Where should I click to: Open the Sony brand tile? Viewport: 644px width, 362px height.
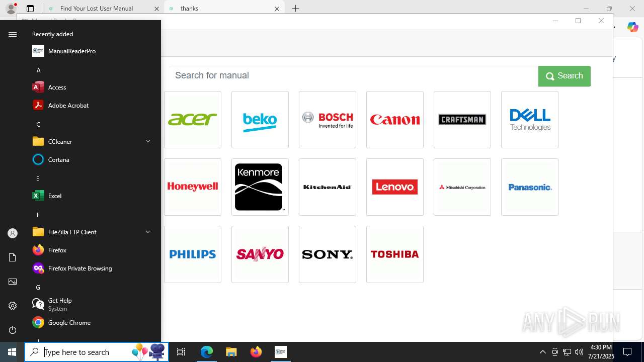(x=328, y=254)
